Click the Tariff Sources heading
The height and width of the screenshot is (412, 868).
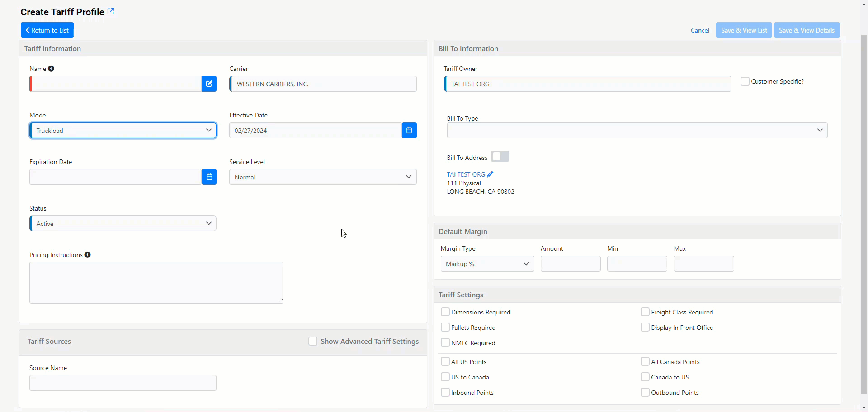coord(49,342)
